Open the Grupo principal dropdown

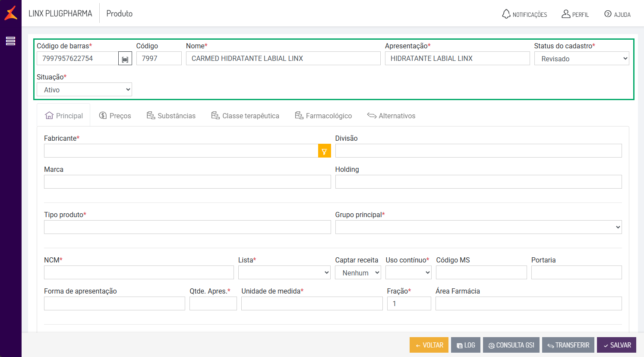478,227
